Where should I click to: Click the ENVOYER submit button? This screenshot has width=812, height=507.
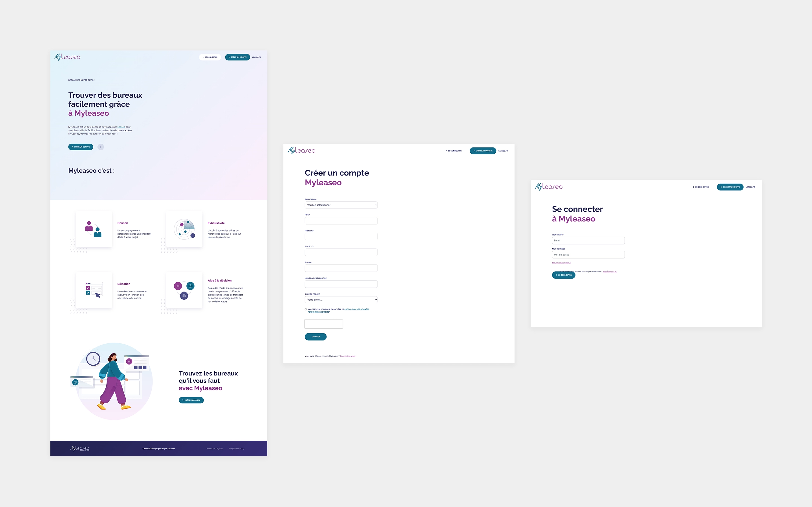tap(316, 336)
